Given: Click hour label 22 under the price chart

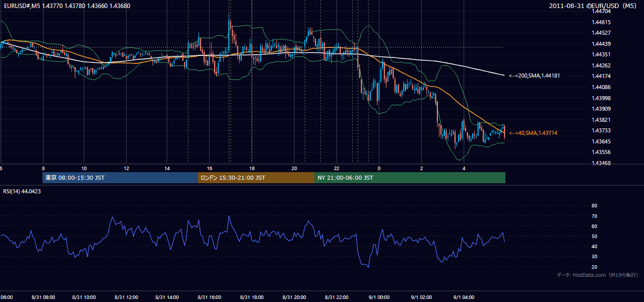Looking at the screenshot, I should 336,168.
